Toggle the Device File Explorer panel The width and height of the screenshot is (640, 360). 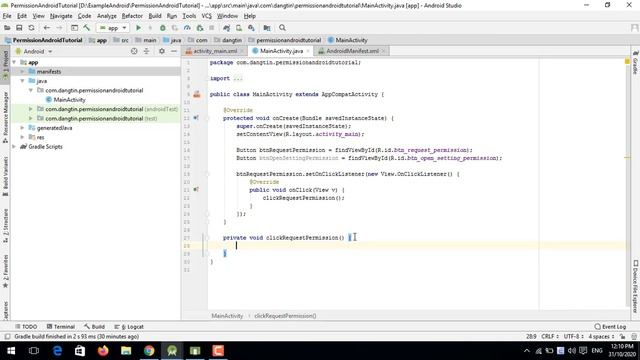click(635, 286)
